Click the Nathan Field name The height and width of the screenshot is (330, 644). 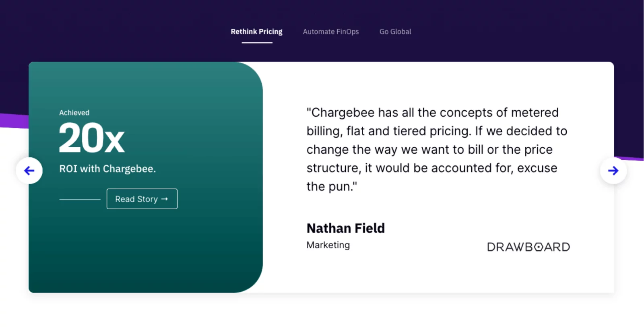coord(345,228)
